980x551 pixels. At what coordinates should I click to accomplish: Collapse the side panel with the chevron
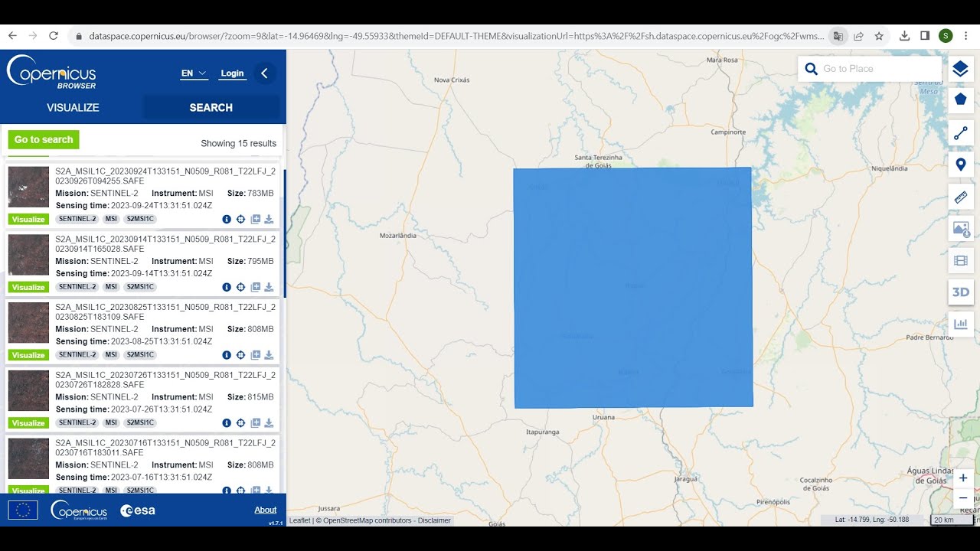pyautogui.click(x=264, y=73)
